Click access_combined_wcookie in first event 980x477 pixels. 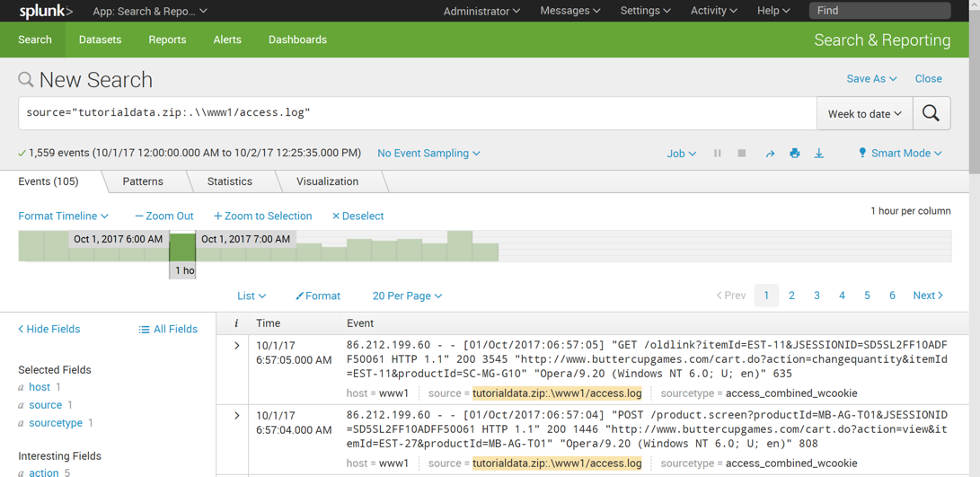coord(791,393)
